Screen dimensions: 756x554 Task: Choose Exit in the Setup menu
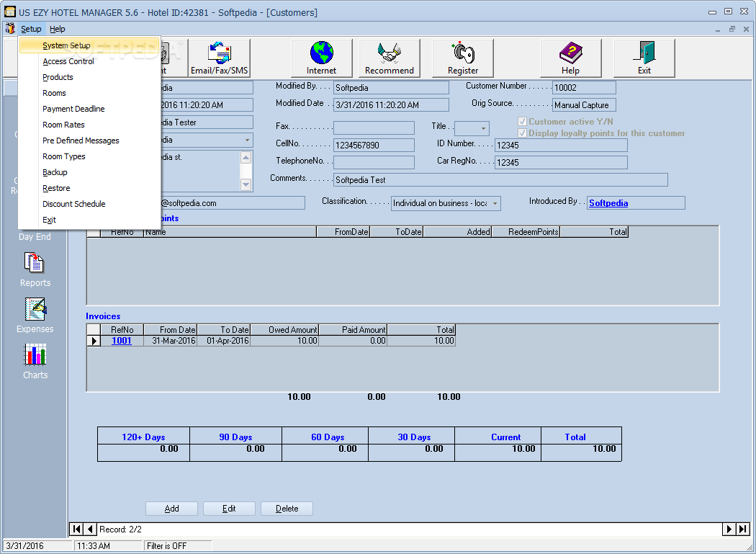89,220
